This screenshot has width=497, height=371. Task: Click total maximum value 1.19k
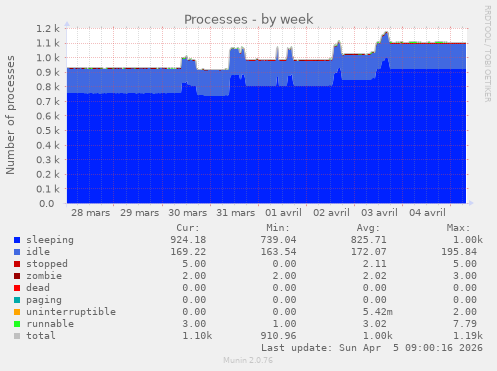468,336
